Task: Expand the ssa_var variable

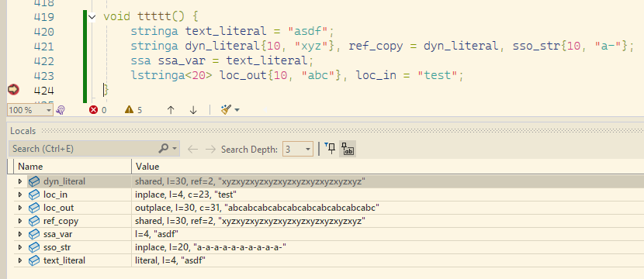Action: (20, 234)
